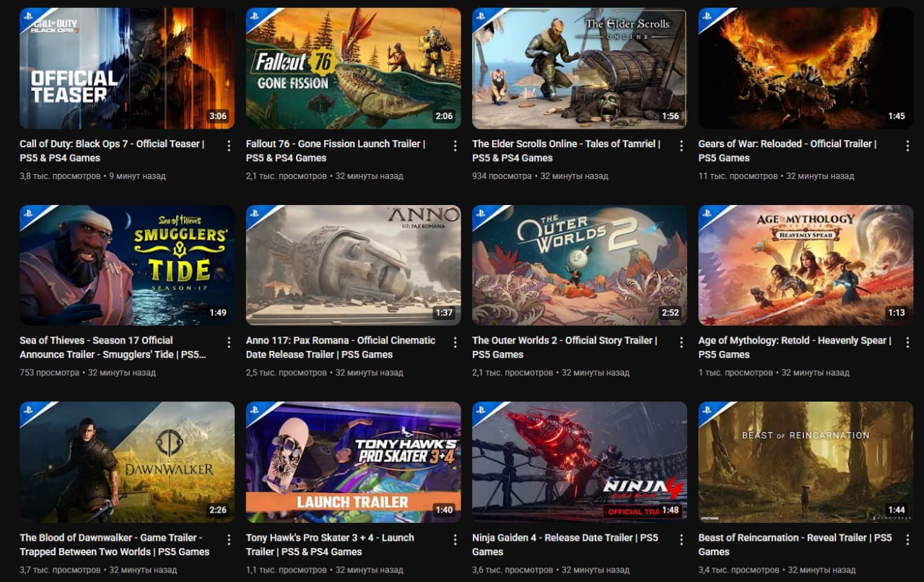Open "The Blood of Dawnwalker - Game Trailer" title

(114, 544)
